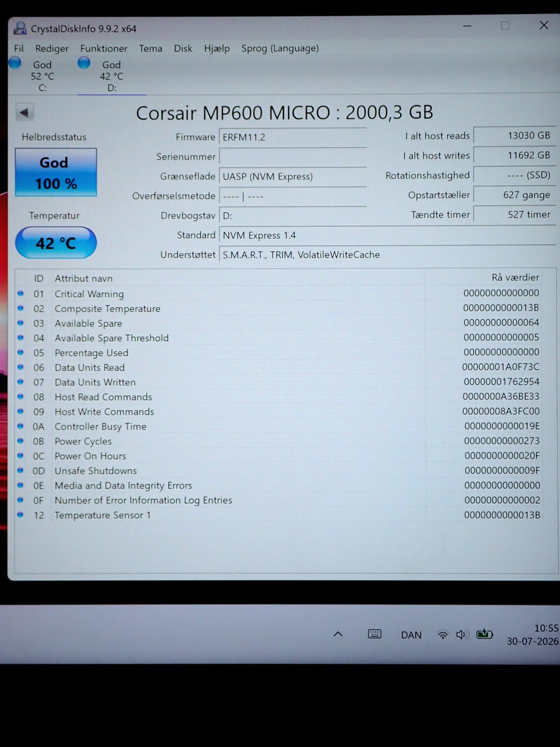Click the Opstartstæller value 627 gange

514,195
